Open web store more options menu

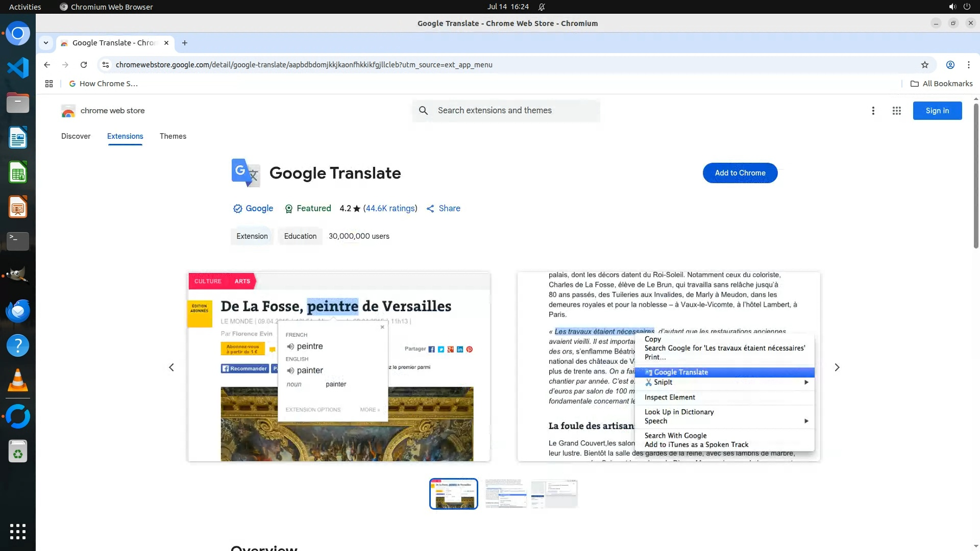pos(873,111)
